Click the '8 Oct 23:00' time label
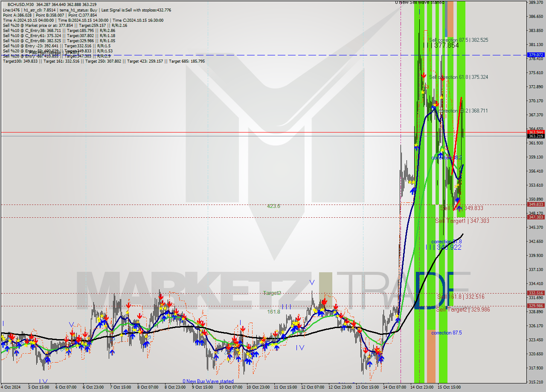 coord(174,388)
